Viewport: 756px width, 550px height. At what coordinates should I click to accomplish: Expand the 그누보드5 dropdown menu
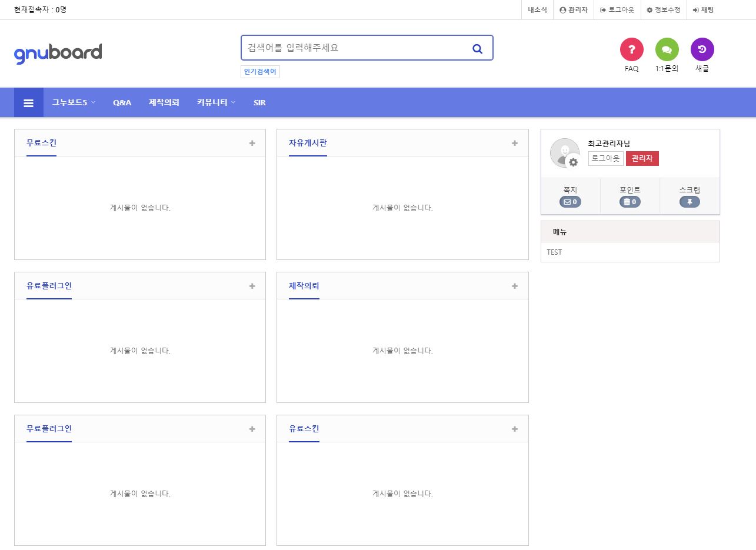[x=74, y=102]
